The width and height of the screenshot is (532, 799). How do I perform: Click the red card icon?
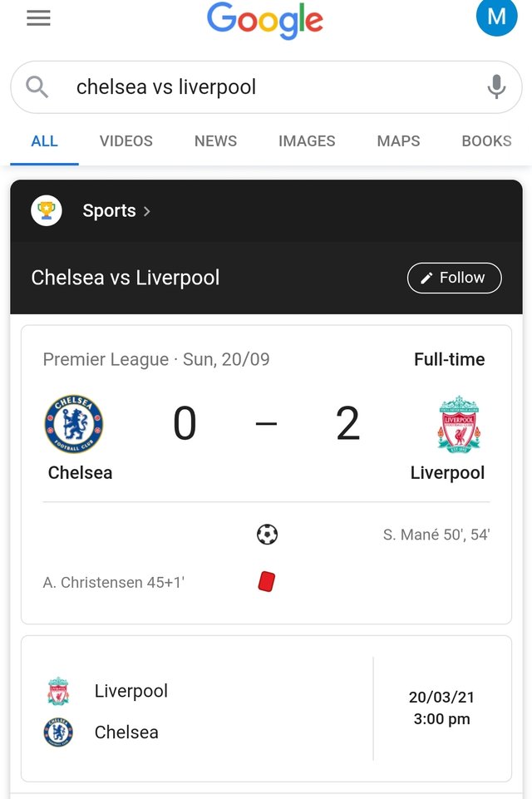tap(267, 581)
